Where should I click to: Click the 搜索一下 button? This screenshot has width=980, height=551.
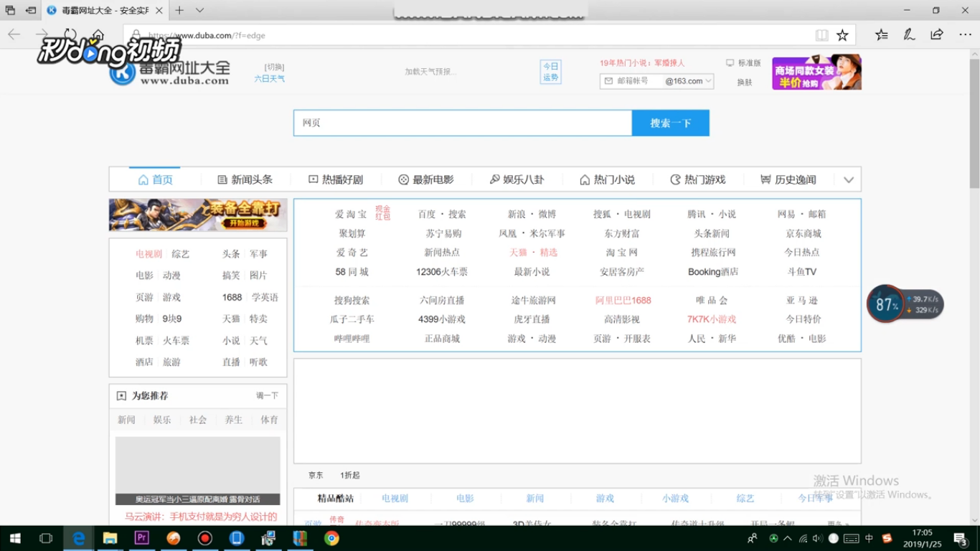[x=670, y=123]
